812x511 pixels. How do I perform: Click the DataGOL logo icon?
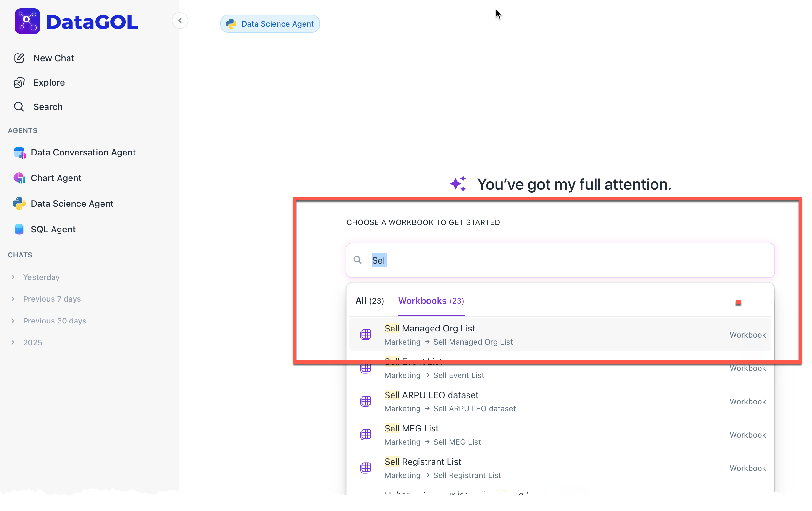tap(27, 21)
